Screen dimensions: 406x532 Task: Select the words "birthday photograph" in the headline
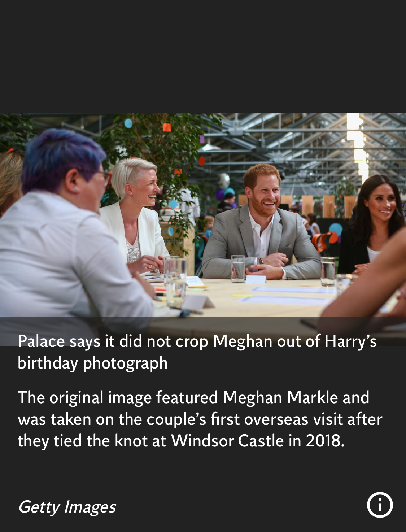93,363
